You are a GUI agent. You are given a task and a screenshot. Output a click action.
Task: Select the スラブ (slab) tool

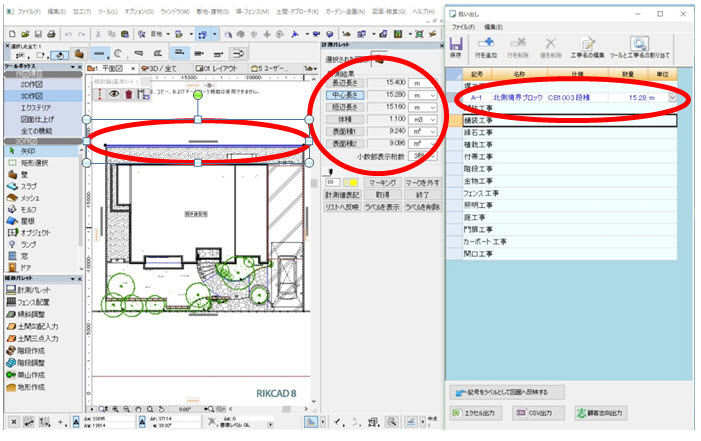point(29,186)
